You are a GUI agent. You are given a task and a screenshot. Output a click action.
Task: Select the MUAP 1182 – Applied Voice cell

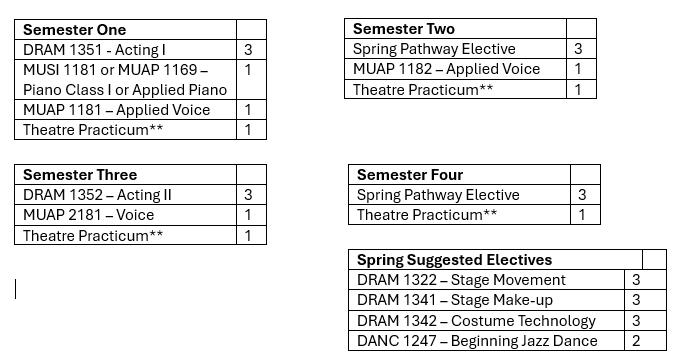456,69
